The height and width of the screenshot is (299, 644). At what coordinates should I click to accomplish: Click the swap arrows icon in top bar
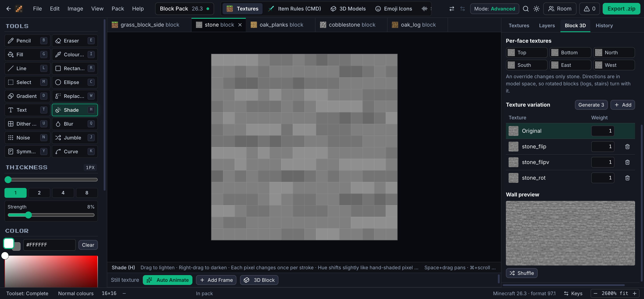(x=452, y=9)
